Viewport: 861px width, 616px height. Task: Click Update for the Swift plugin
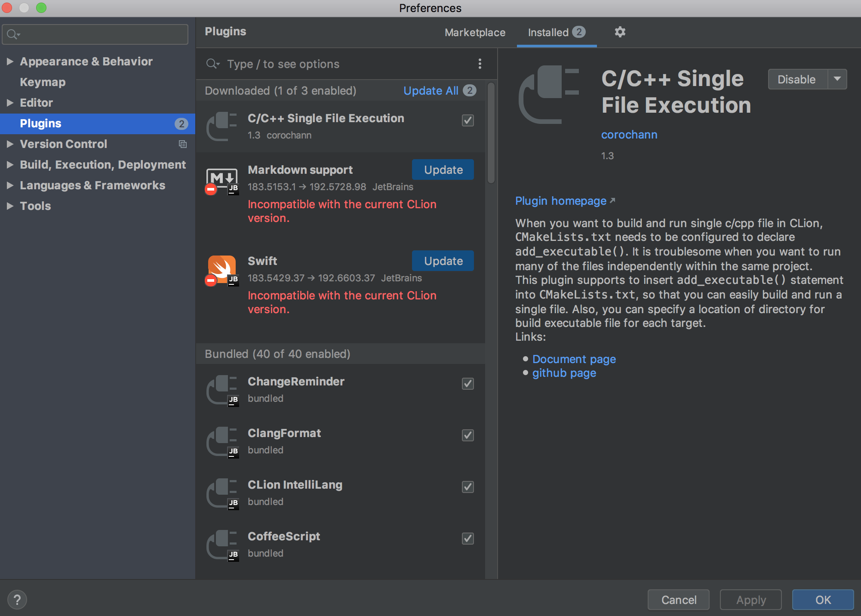(443, 261)
